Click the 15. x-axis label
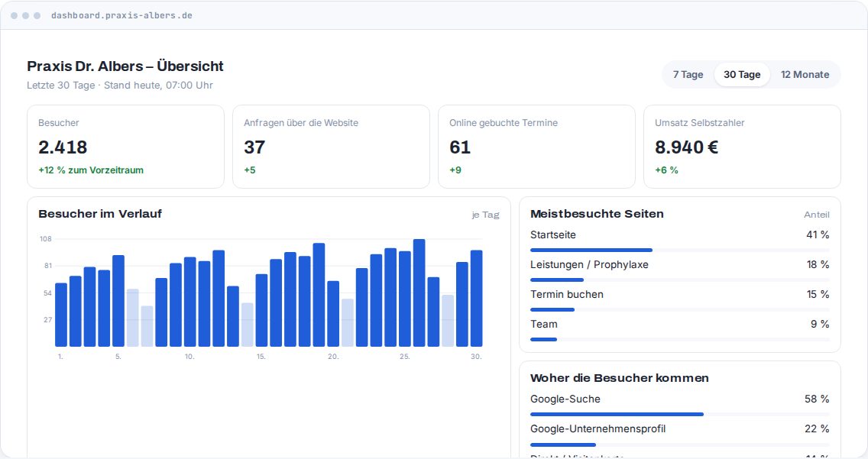This screenshot has width=868, height=459. point(261,357)
